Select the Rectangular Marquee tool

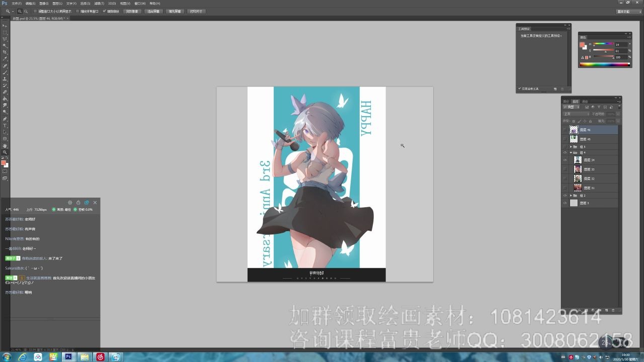coord(5,32)
